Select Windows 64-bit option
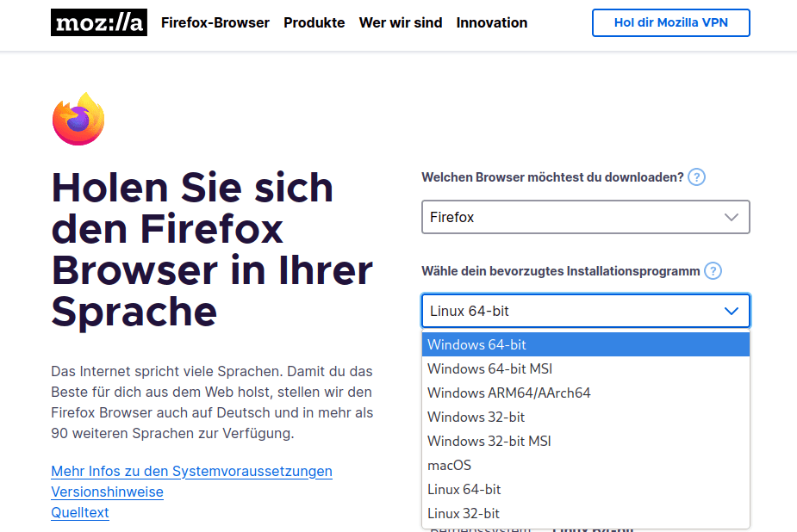 pos(586,344)
